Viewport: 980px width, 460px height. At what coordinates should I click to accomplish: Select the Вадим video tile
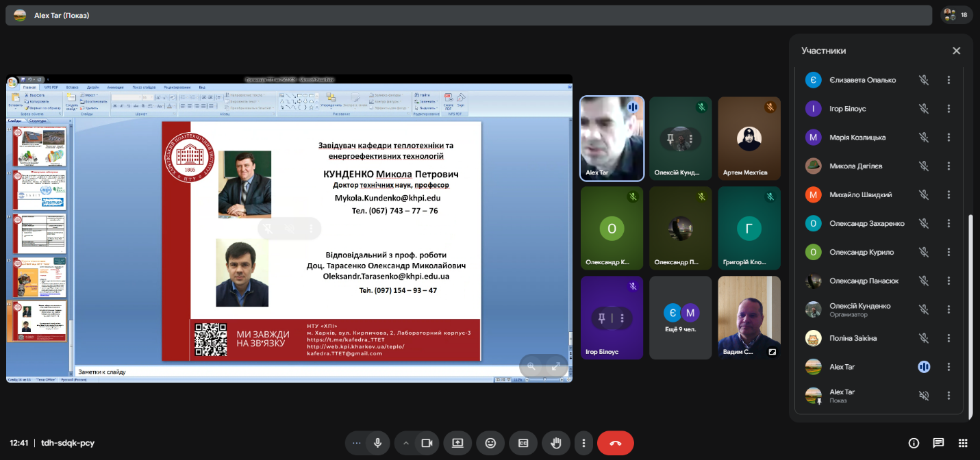749,318
